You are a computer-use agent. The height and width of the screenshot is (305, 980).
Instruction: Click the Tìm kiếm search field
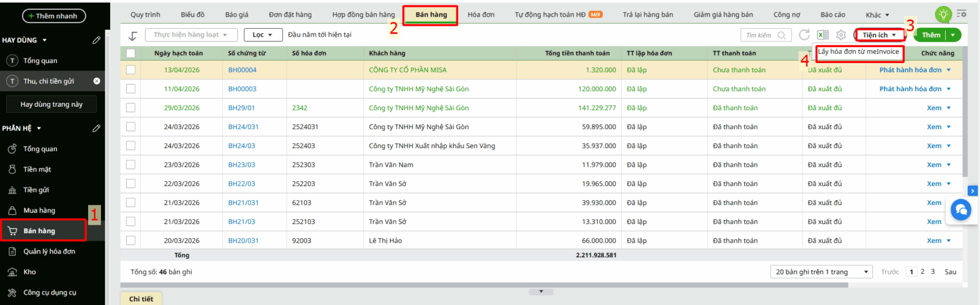point(766,36)
